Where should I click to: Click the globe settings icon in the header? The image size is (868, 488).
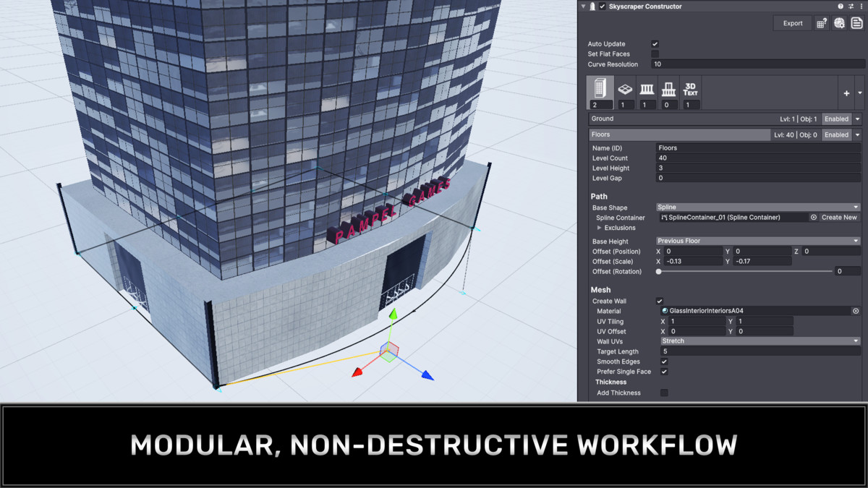tap(838, 22)
